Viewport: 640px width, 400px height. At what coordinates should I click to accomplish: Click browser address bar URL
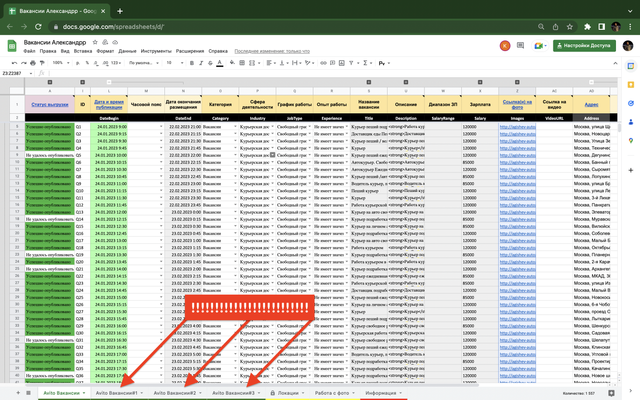tap(113, 27)
